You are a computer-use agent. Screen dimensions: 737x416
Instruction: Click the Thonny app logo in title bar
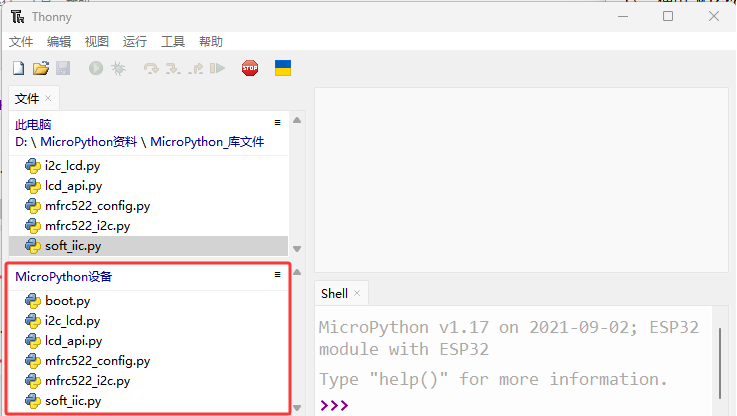click(x=18, y=17)
